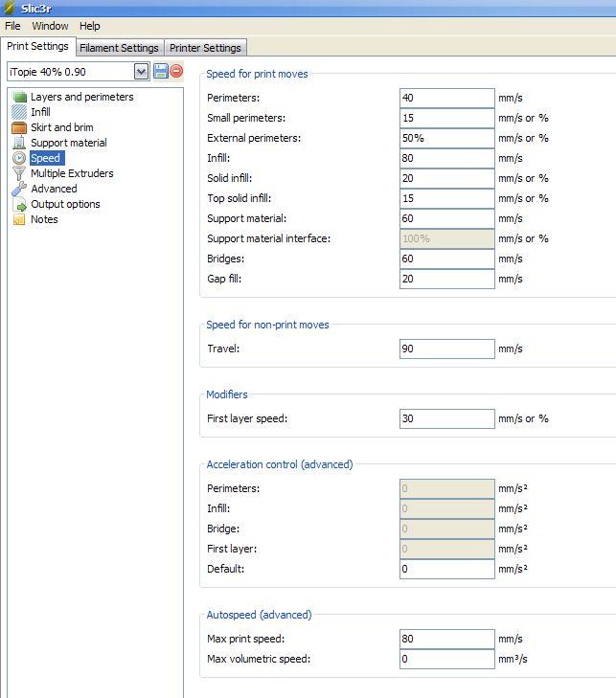Click the Bridge acceleration field
The height and width of the screenshot is (698, 616).
click(447, 529)
